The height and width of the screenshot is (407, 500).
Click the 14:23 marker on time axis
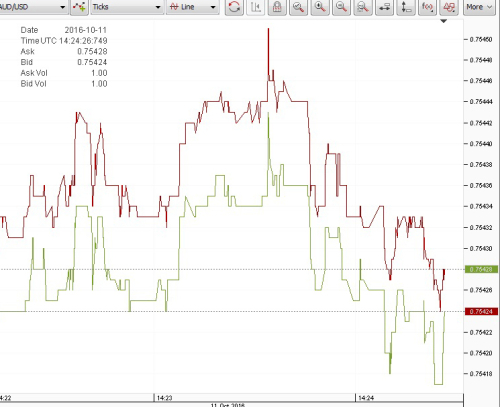coord(164,398)
